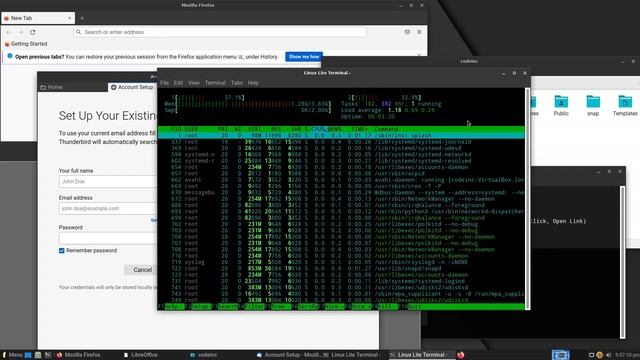Click Show me how button in Firefox
640x360 pixels.
click(304, 57)
